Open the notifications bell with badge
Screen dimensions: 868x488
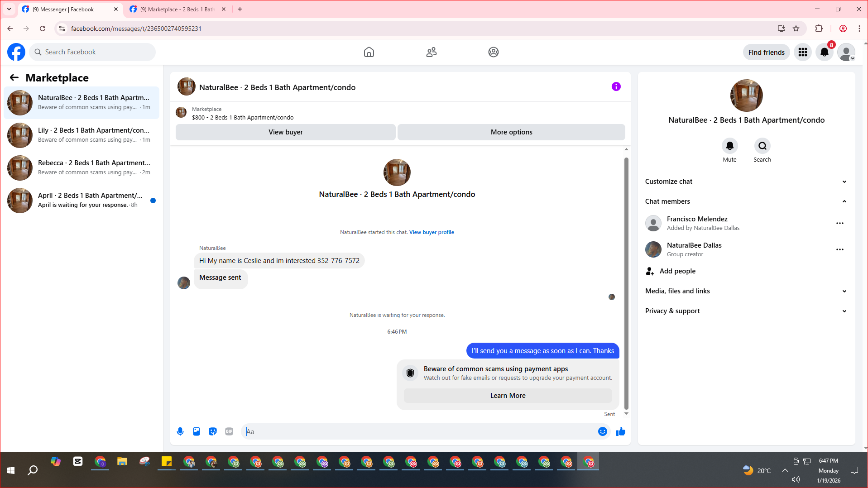click(825, 52)
